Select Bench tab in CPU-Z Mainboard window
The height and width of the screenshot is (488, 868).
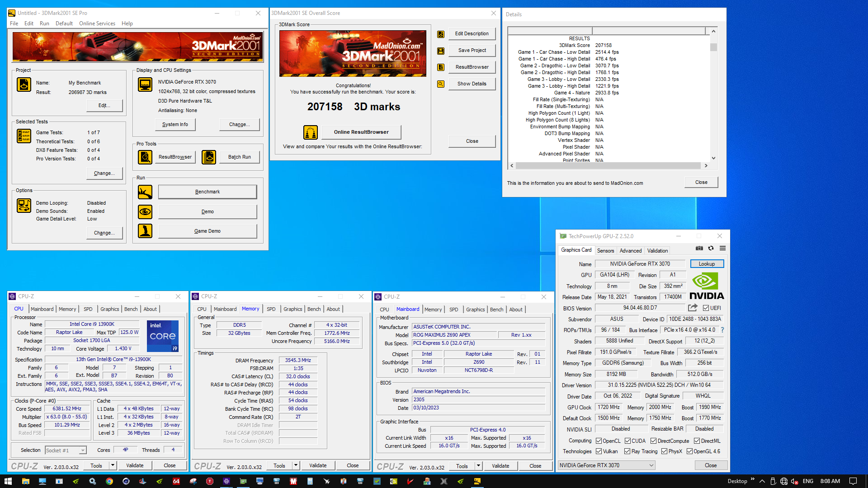coord(496,310)
